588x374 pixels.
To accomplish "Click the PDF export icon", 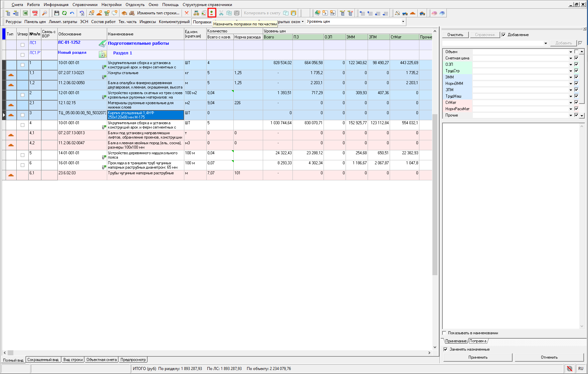I will (35, 13).
